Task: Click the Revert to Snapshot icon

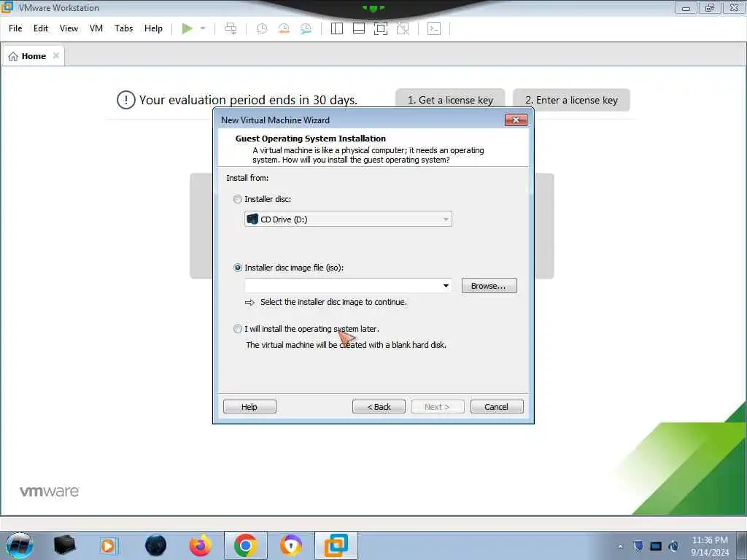Action: click(284, 28)
